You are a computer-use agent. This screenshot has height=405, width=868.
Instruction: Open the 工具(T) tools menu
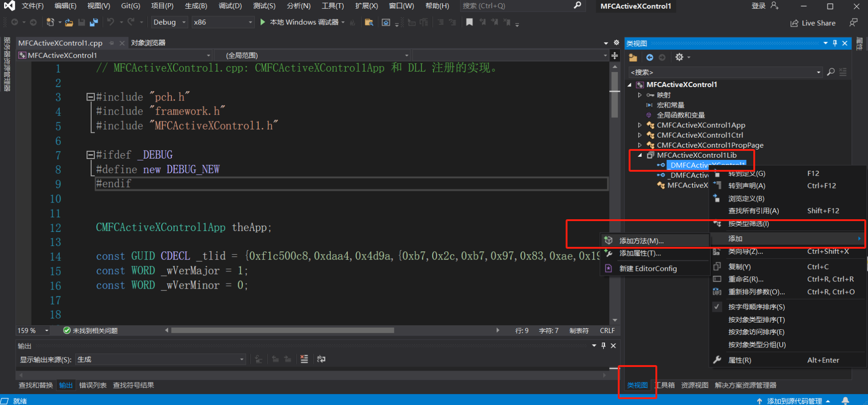pos(333,6)
